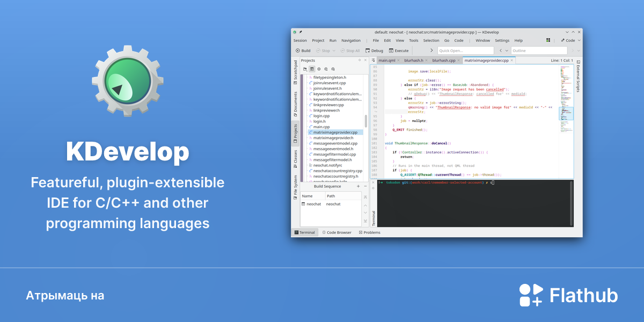Image resolution: width=644 pixels, height=322 pixels.
Task: Open the Session menu
Action: (x=300, y=40)
